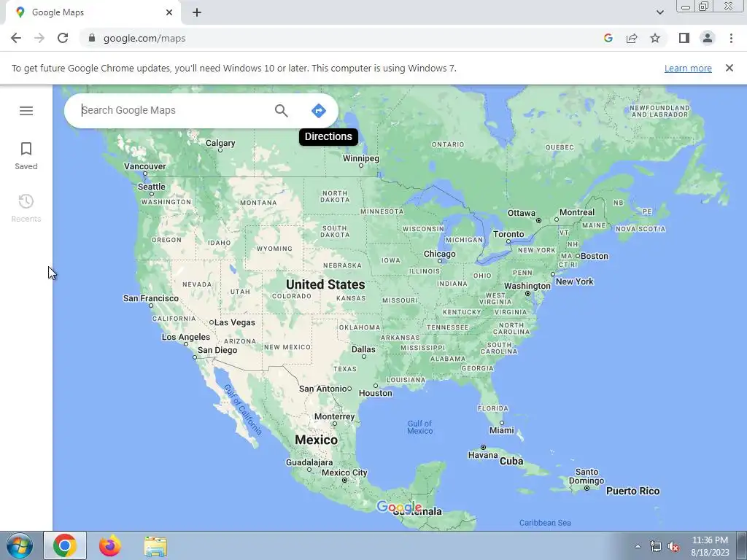
Task: Select the google.com/maps address bar
Action: (144, 38)
